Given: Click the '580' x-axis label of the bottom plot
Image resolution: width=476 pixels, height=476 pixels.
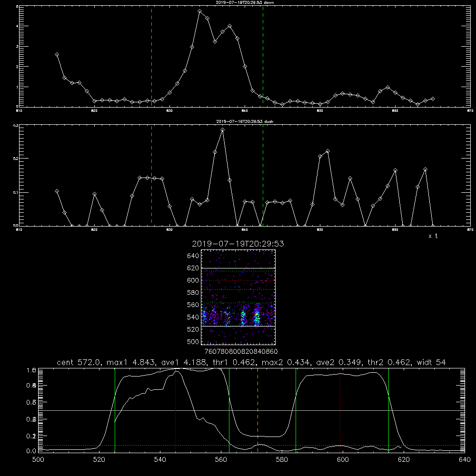Looking at the screenshot, I should pos(282,460).
